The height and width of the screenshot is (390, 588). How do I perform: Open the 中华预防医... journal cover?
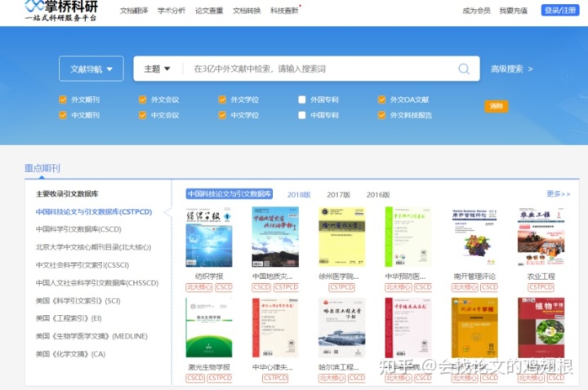pyautogui.click(x=408, y=237)
